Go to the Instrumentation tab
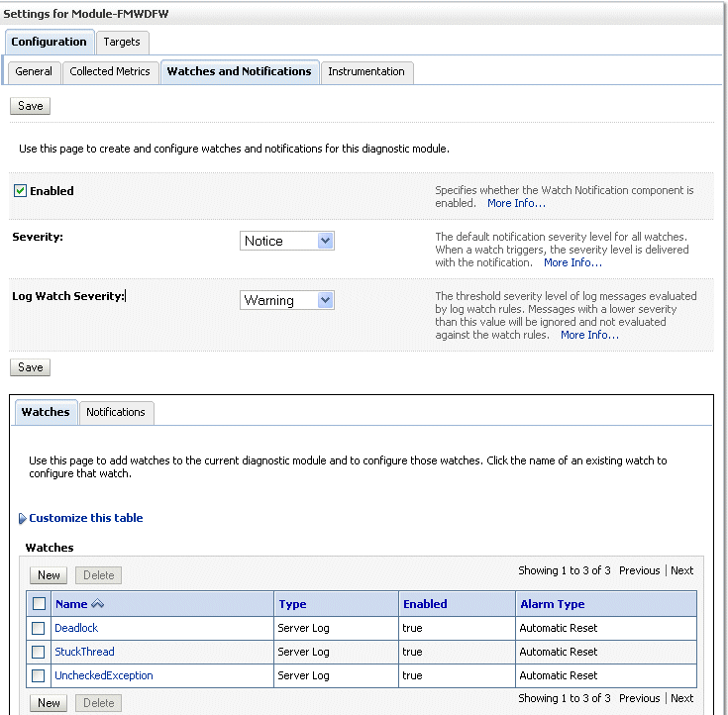 tap(365, 71)
